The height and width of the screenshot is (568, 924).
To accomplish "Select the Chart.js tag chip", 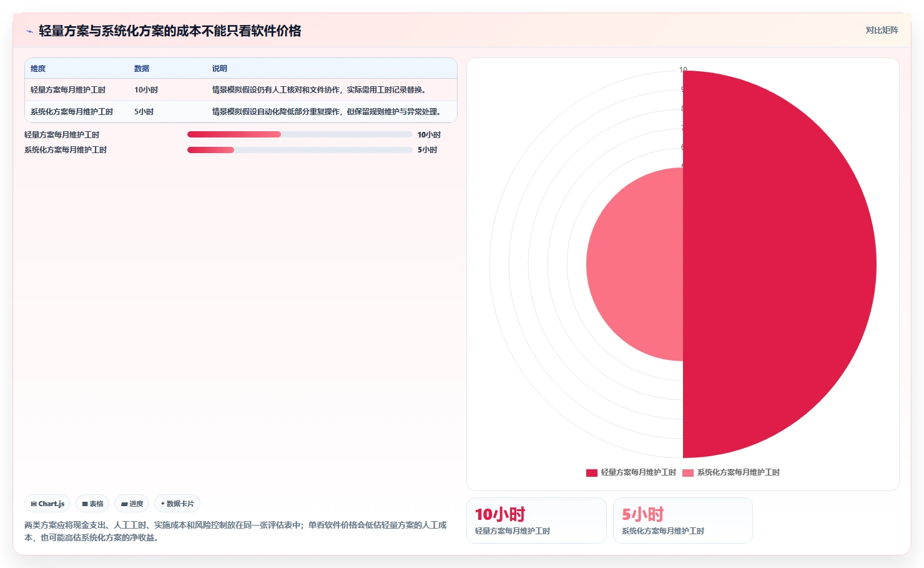I will coord(47,504).
